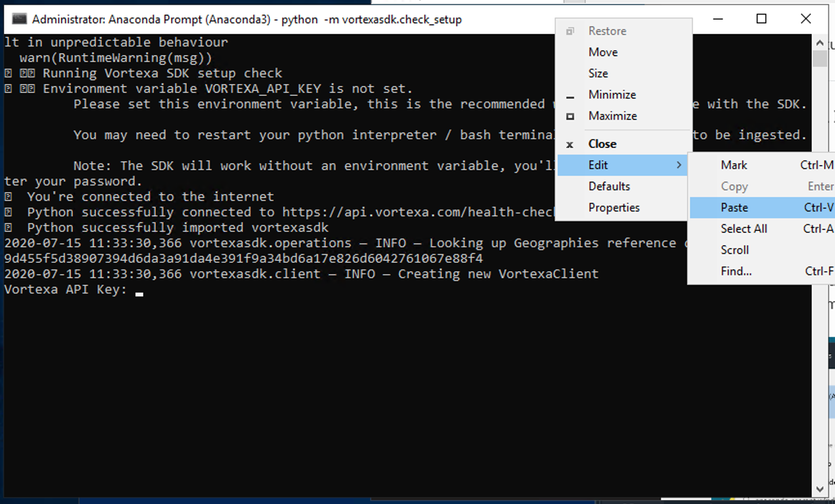Click 'Environment variable VORTEXA_API_KEY is not set.'

coord(228,89)
